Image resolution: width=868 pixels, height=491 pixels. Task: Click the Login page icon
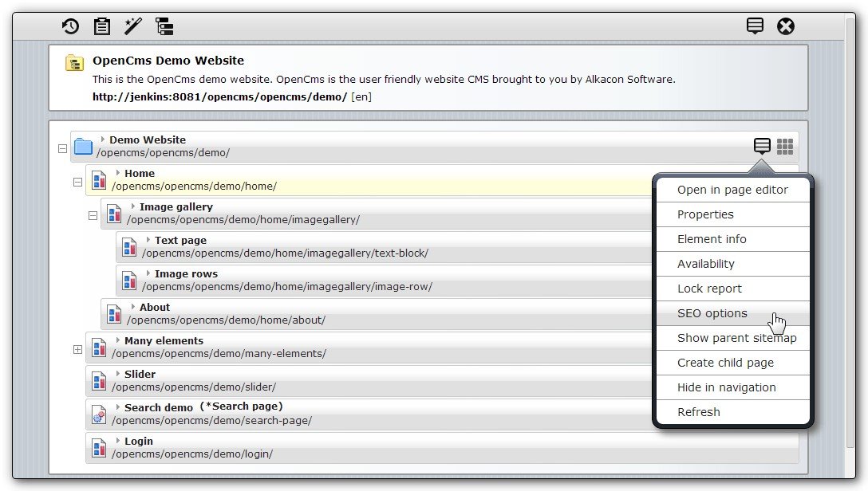coord(99,449)
